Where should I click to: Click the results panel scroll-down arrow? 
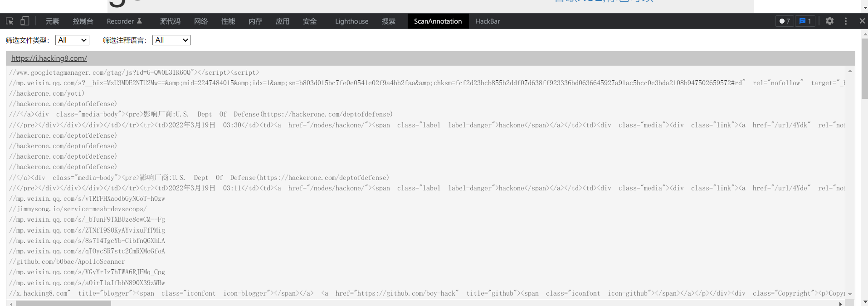tap(850, 294)
